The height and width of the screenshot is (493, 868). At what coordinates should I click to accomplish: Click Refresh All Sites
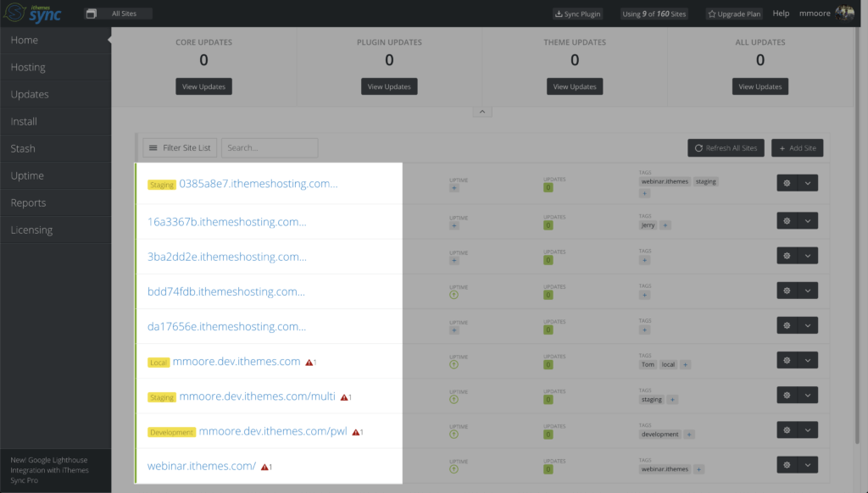pyautogui.click(x=726, y=147)
